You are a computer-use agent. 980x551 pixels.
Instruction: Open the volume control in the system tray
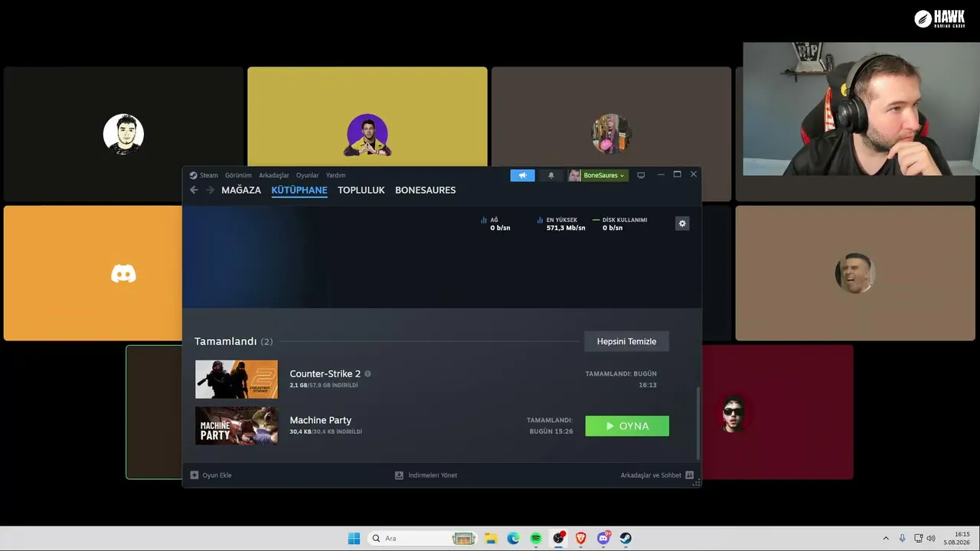[x=931, y=538]
